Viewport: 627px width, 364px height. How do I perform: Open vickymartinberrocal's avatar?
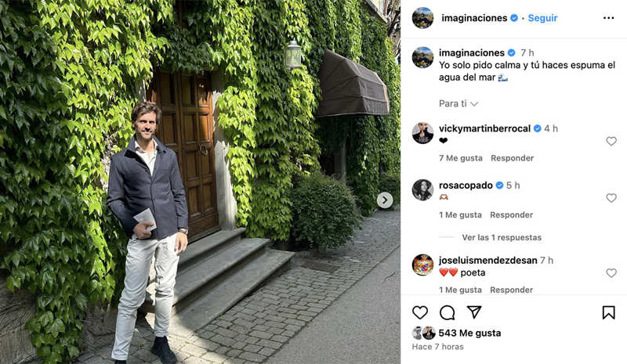tap(422, 133)
